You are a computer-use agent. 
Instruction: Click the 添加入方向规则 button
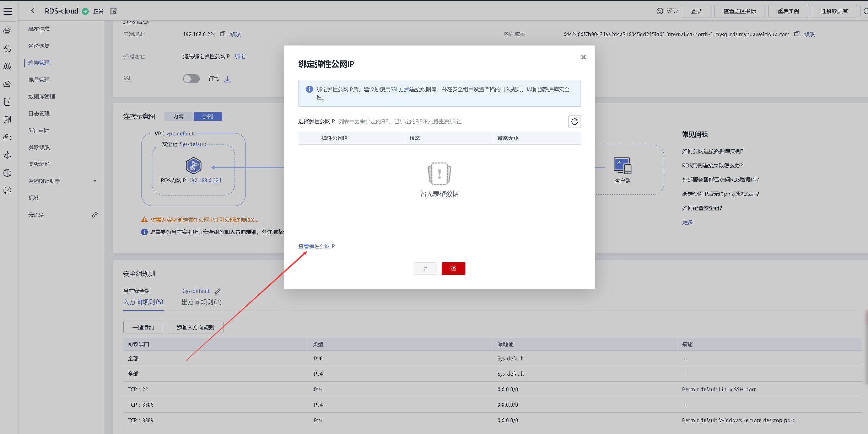tap(195, 327)
